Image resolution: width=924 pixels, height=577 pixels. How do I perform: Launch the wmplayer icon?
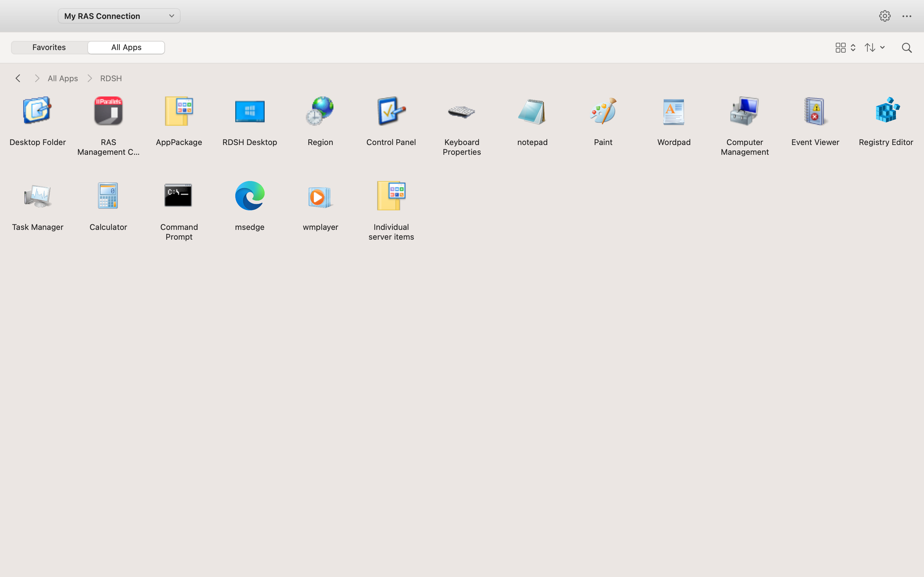(320, 196)
